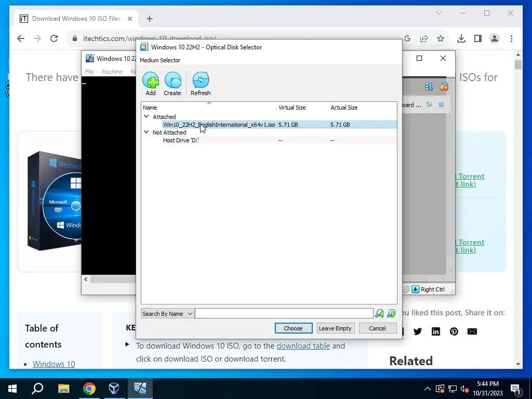The height and width of the screenshot is (399, 532).
Task: Cancel the Optical Disk Selector
Action: tap(377, 328)
